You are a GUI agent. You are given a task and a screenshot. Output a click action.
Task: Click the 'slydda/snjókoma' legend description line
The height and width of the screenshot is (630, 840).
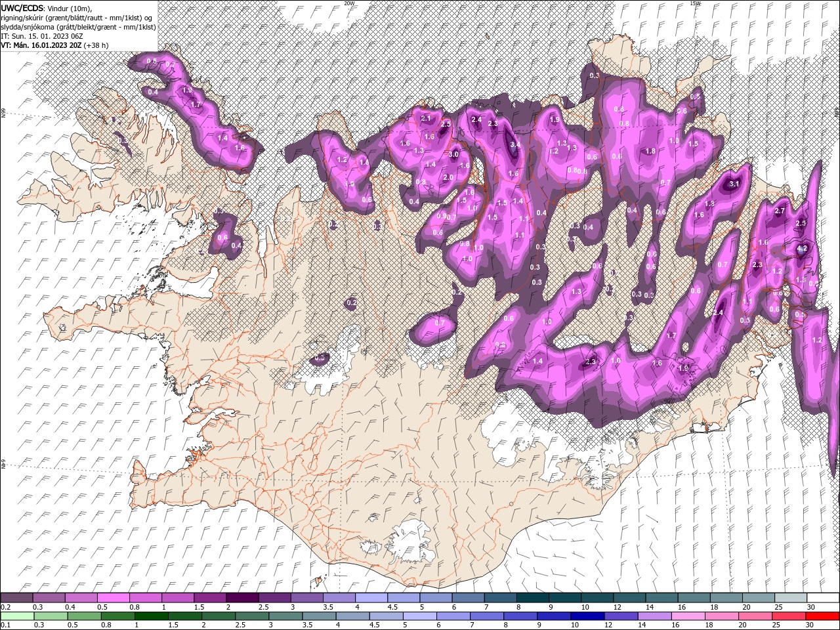click(x=77, y=27)
